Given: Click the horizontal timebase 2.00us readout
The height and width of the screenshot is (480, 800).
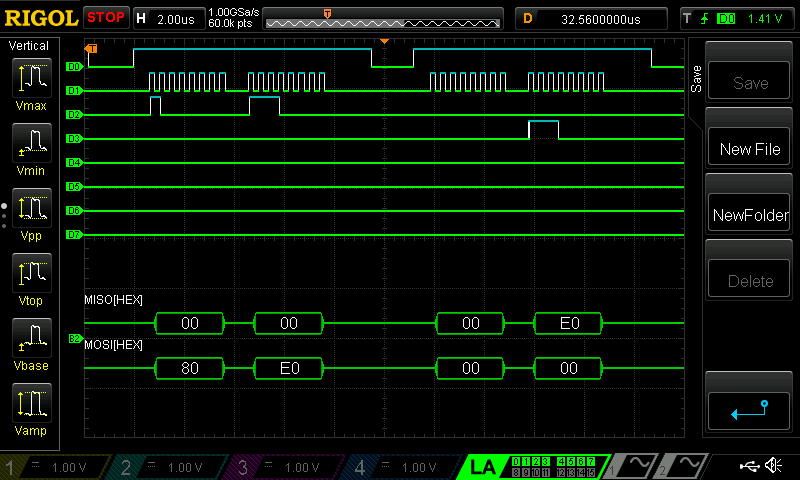Looking at the screenshot, I should tap(176, 19).
